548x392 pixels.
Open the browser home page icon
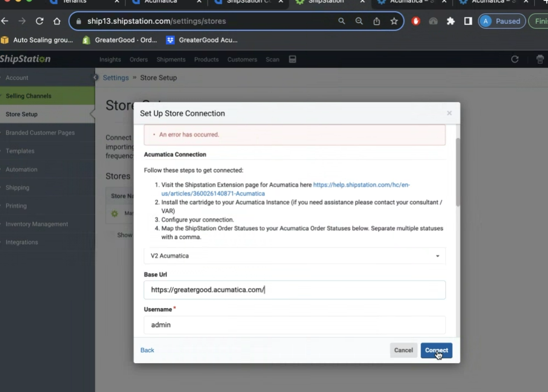(x=57, y=21)
